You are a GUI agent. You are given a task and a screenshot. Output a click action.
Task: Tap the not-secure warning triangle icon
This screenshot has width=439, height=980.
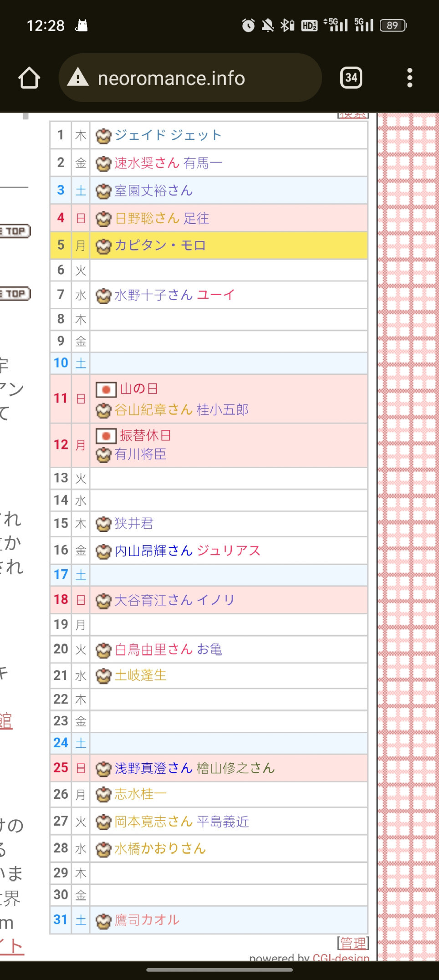(x=78, y=77)
